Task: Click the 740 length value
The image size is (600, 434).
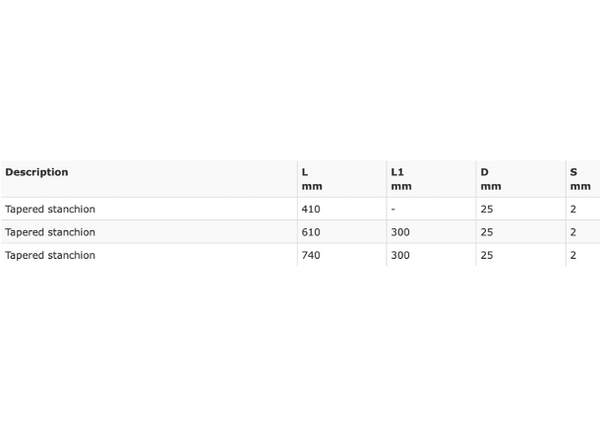Action: click(x=311, y=255)
